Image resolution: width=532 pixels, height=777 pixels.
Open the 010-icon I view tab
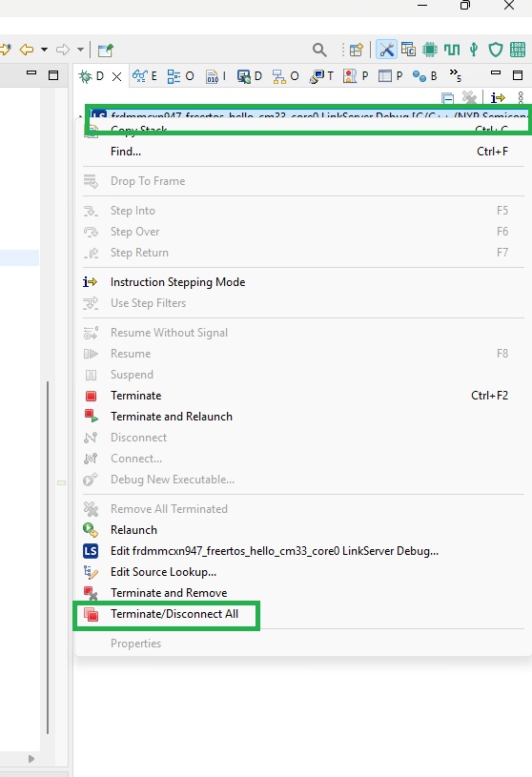[216, 76]
